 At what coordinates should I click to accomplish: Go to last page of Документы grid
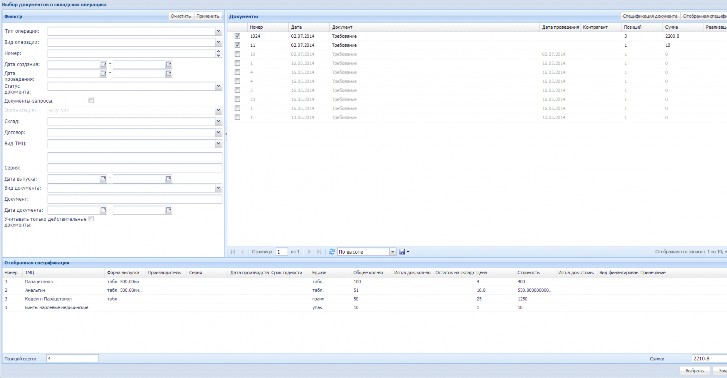[319, 252]
